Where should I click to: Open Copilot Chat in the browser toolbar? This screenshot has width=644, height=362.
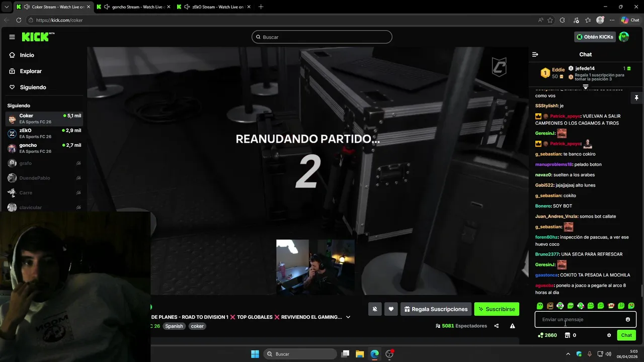[630, 20]
